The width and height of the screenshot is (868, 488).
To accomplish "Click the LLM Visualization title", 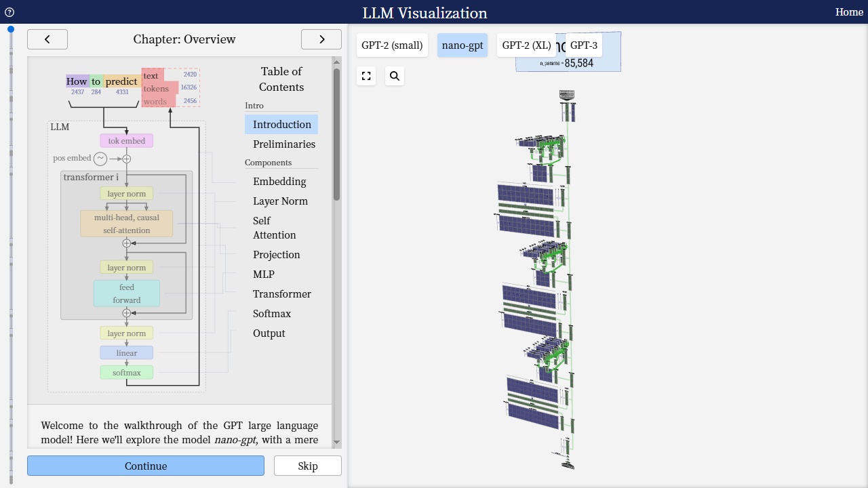I will (425, 13).
